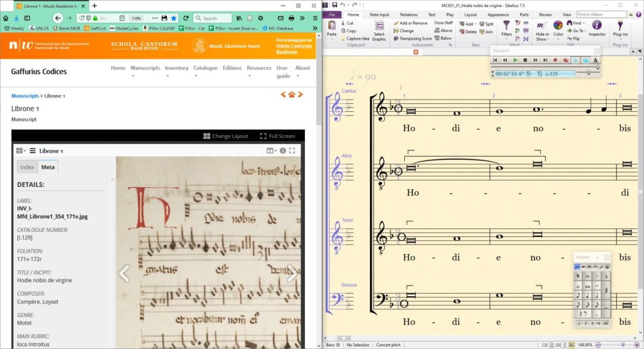Select the Index tab in the viewer

27,167
